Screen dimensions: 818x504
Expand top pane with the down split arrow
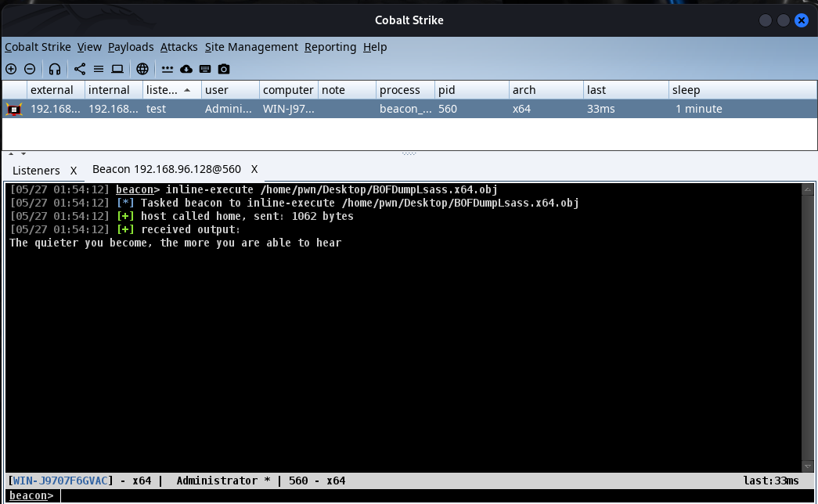pos(23,154)
